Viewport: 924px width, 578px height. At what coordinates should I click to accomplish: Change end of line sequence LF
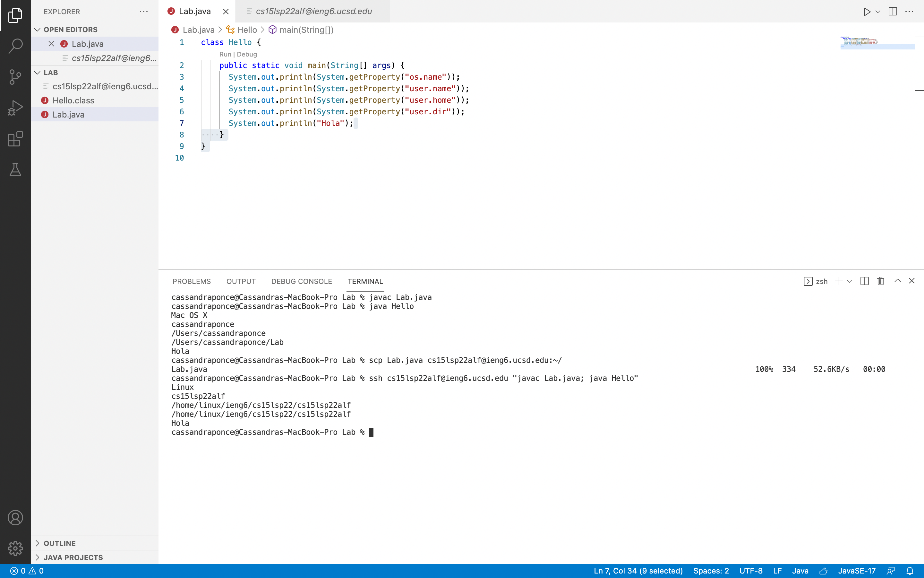777,571
